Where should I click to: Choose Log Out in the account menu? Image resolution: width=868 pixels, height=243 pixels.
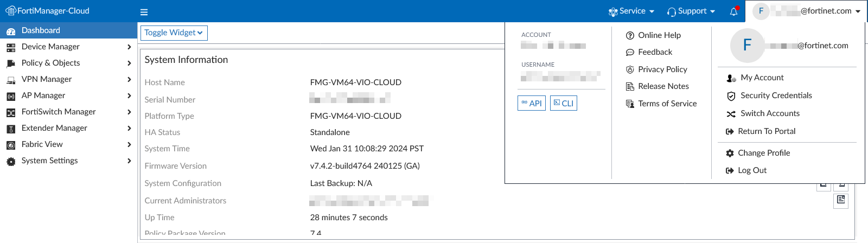752,170
